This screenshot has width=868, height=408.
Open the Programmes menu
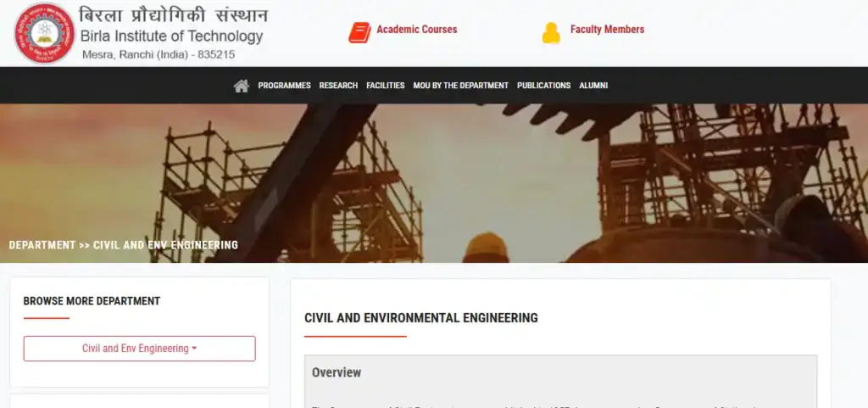(284, 86)
